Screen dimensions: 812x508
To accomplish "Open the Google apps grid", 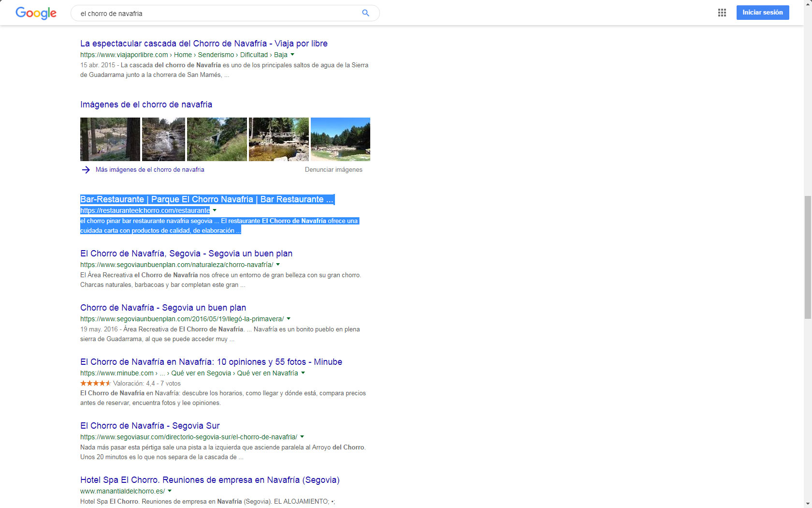I will 722,13.
